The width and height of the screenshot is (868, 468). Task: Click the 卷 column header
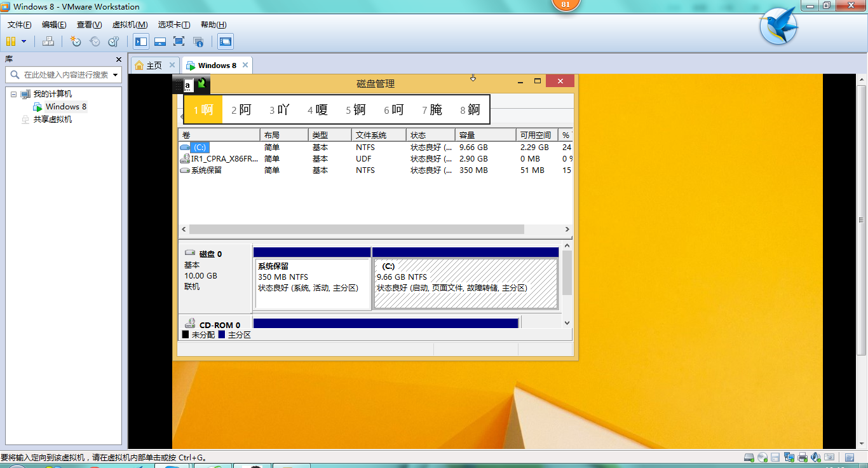[x=219, y=135]
